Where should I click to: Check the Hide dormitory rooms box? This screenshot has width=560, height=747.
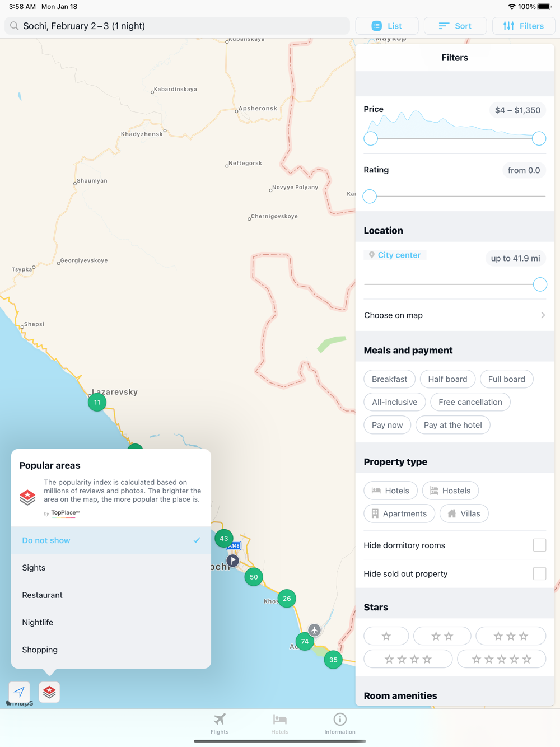tap(539, 545)
